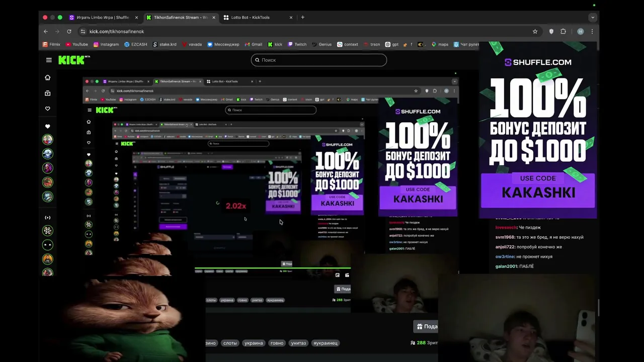Viewport: 644px width, 362px height.
Task: Click the lovesasch chat message Че пиздеж
Action: 518,227
